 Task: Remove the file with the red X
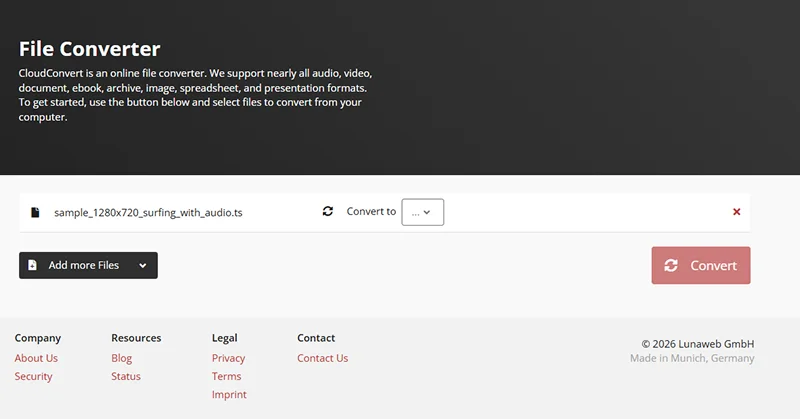pyautogui.click(x=736, y=212)
